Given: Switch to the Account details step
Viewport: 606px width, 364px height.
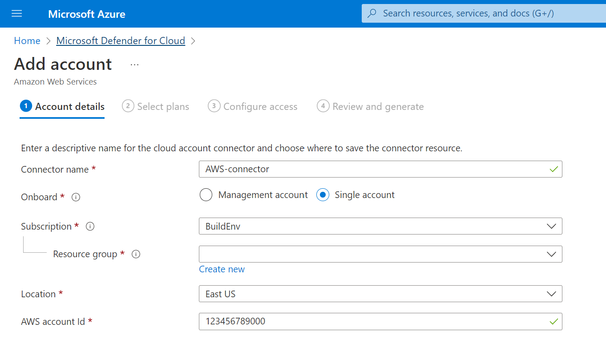Looking at the screenshot, I should click(62, 107).
